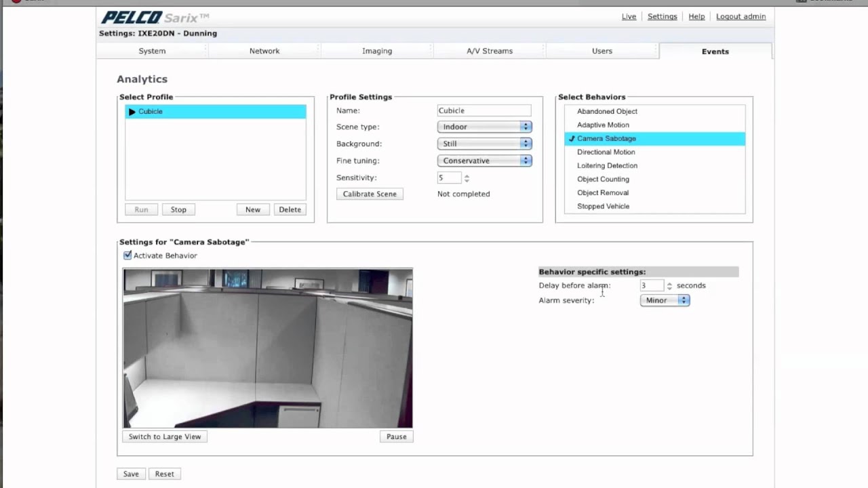Reset the analytics settings
The height and width of the screenshot is (488, 868).
(x=164, y=474)
